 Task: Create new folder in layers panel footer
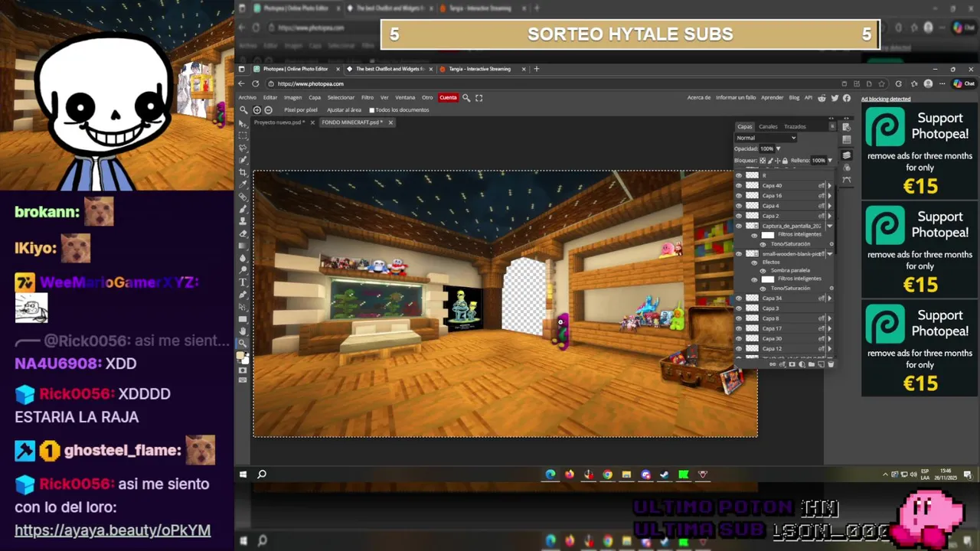point(811,364)
